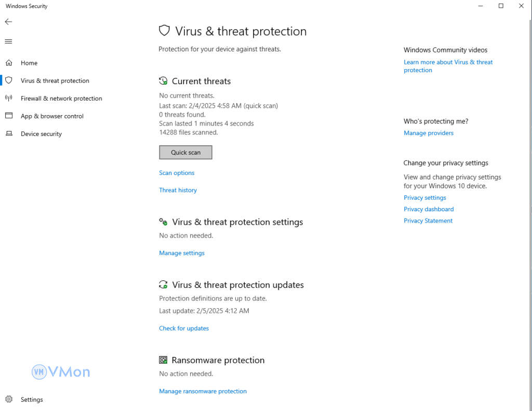Click the Device security laptop icon
This screenshot has width=532, height=411.
[9, 133]
